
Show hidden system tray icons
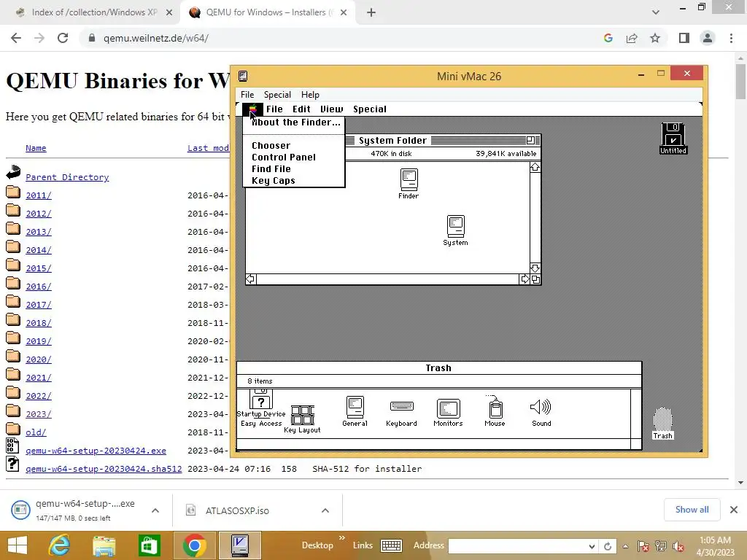pyautogui.click(x=625, y=546)
